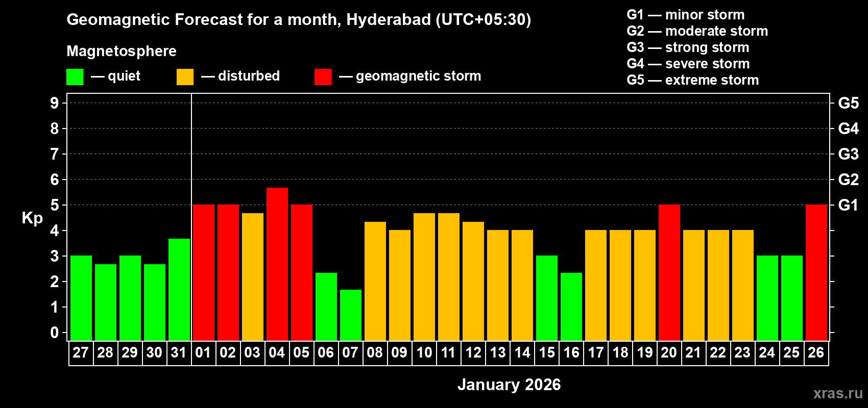This screenshot has width=868, height=408.
Task: Select the orange bar for January 10
Action: pos(424,277)
